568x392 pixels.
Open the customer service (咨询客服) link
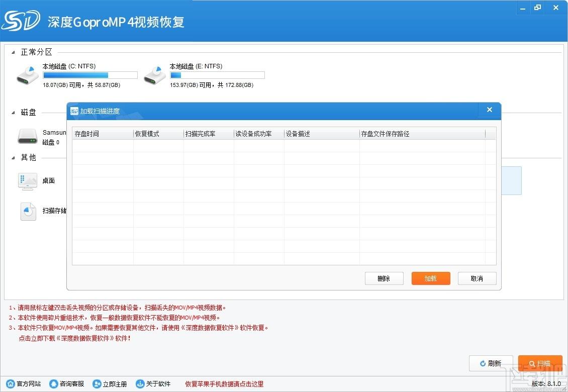coord(67,383)
